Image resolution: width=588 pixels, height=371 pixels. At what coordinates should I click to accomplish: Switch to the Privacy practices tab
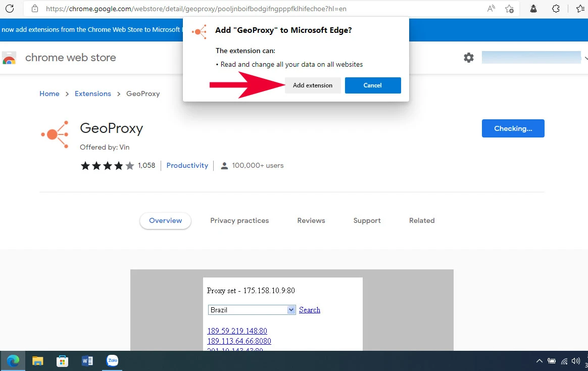(x=239, y=220)
